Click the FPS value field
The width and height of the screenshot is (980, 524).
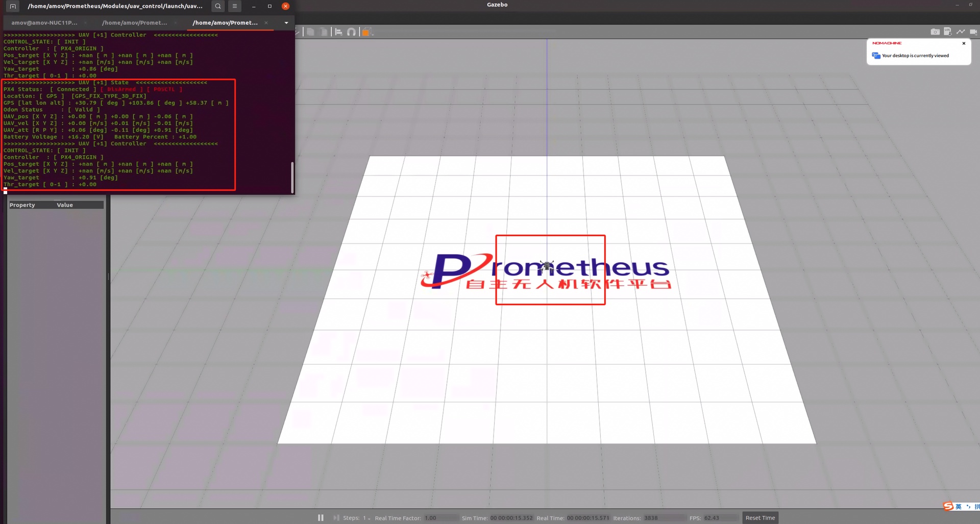click(721, 518)
